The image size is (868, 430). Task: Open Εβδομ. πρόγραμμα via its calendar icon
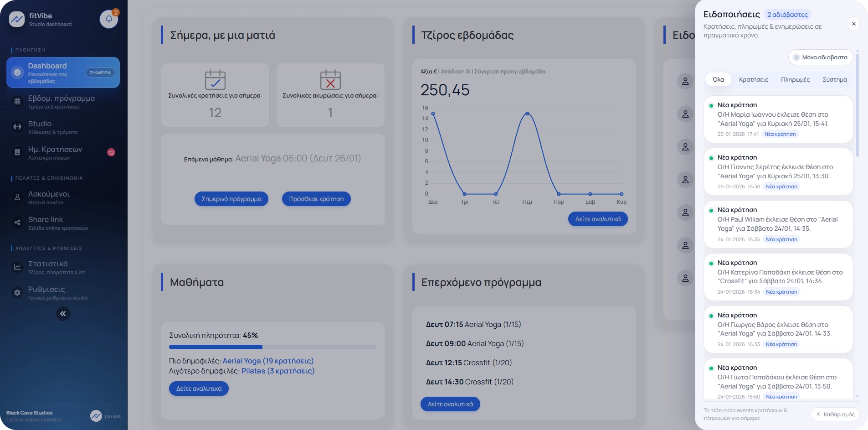pyautogui.click(x=17, y=101)
